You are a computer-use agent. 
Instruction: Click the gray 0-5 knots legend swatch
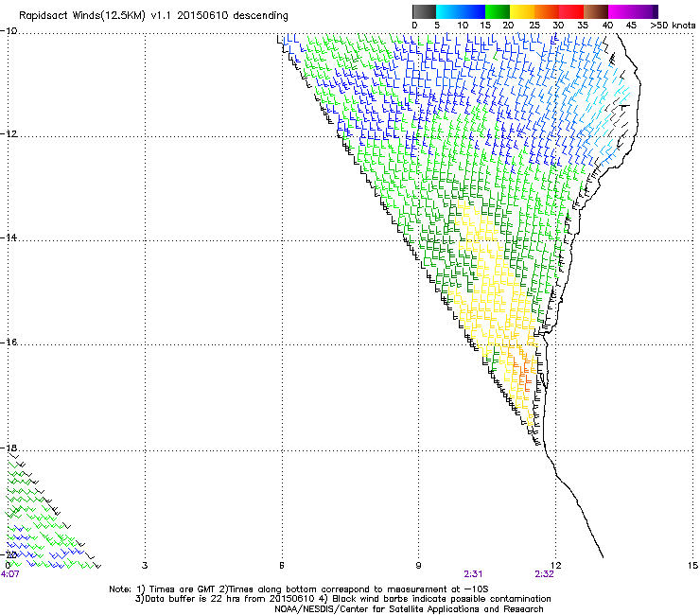point(425,11)
